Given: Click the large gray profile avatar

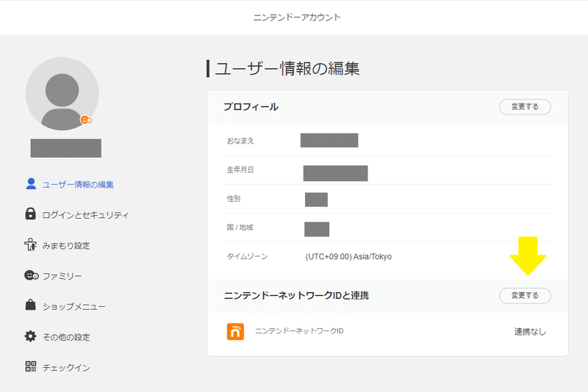Looking at the screenshot, I should pyautogui.click(x=62, y=94).
